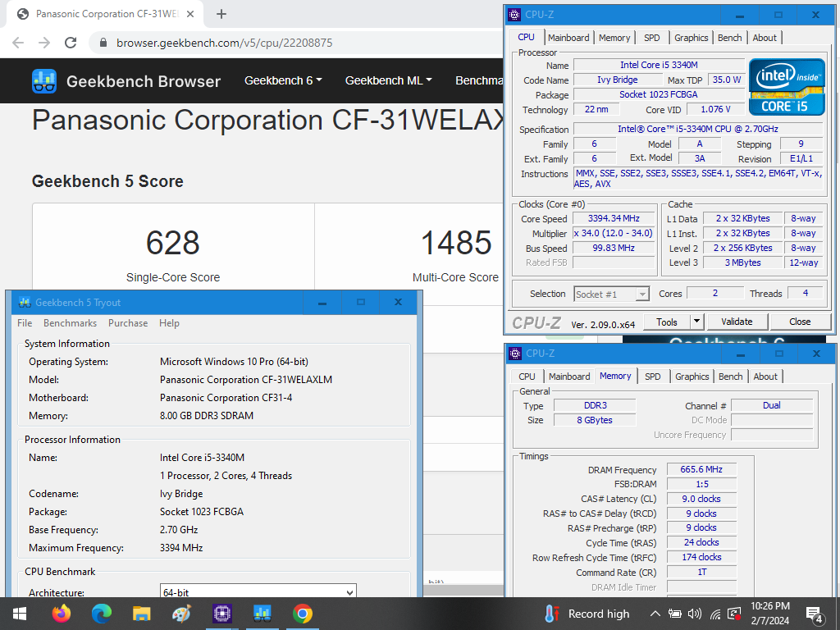The image size is (840, 630).
Task: Click the Validate button in CPU-Z
Action: (x=737, y=322)
